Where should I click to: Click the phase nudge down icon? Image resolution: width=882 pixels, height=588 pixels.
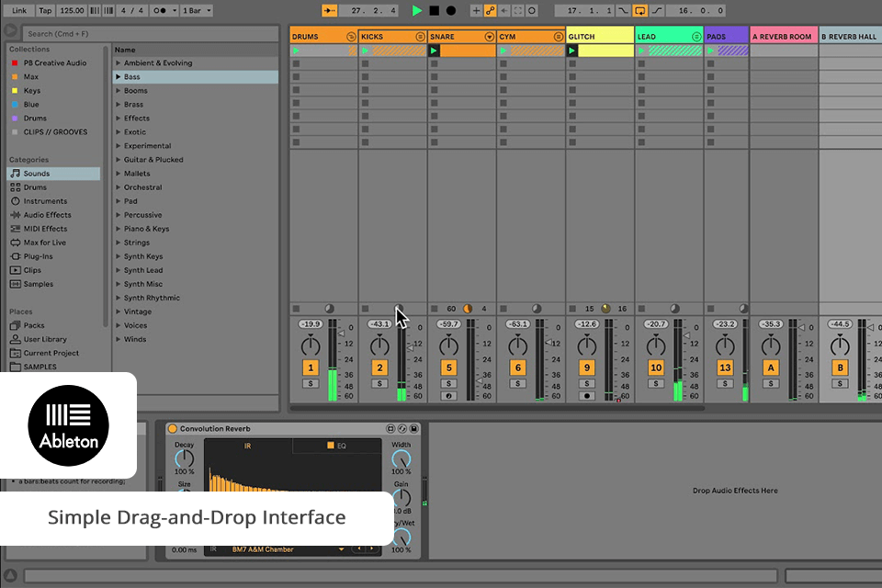coord(95,11)
